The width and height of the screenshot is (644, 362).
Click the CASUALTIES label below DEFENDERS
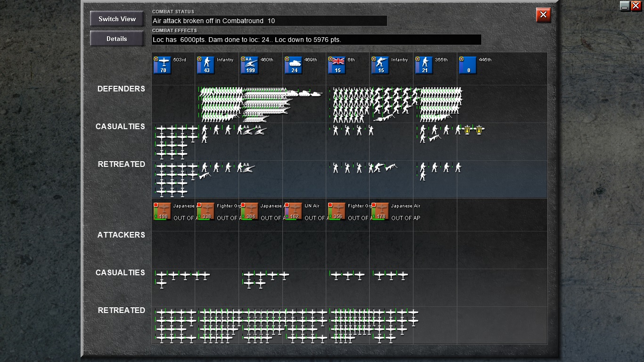pos(120,126)
